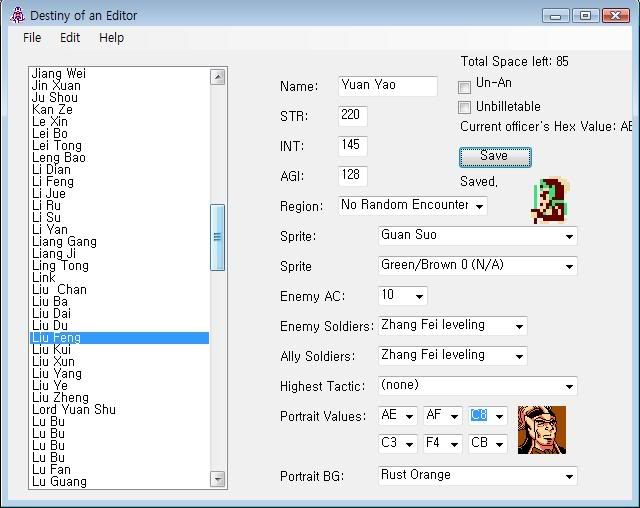Open the Portrait BG Rust Orange dropdown
This screenshot has width=640, height=508.
click(569, 476)
